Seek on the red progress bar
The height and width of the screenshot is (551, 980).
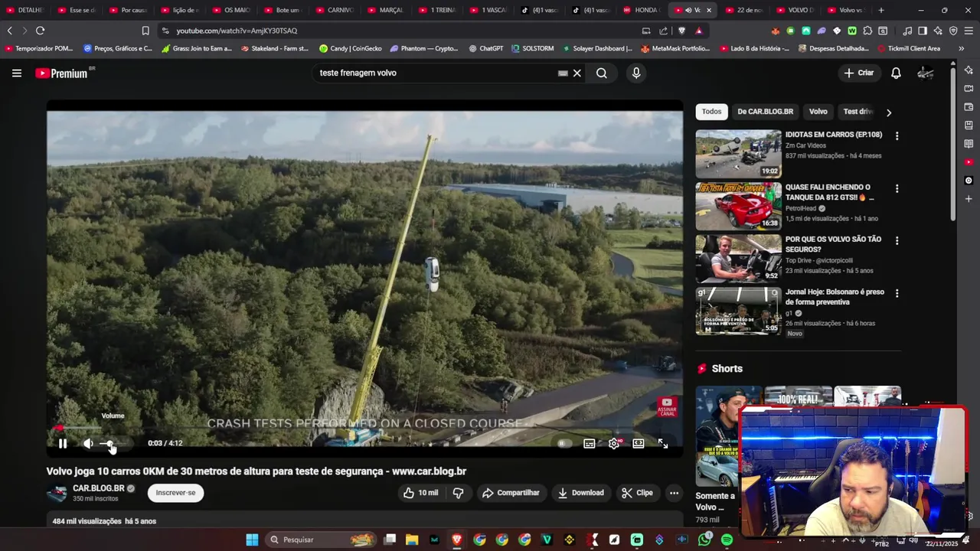tap(364, 429)
